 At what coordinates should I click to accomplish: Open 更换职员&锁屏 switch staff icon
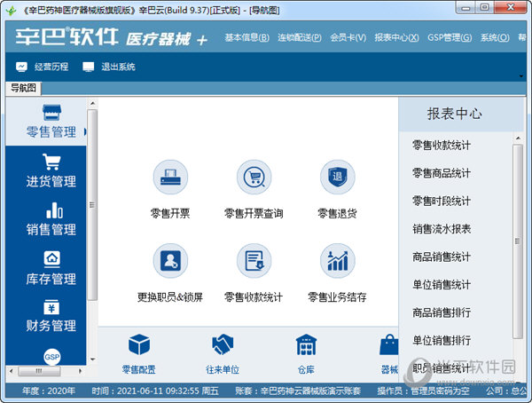click(x=170, y=261)
